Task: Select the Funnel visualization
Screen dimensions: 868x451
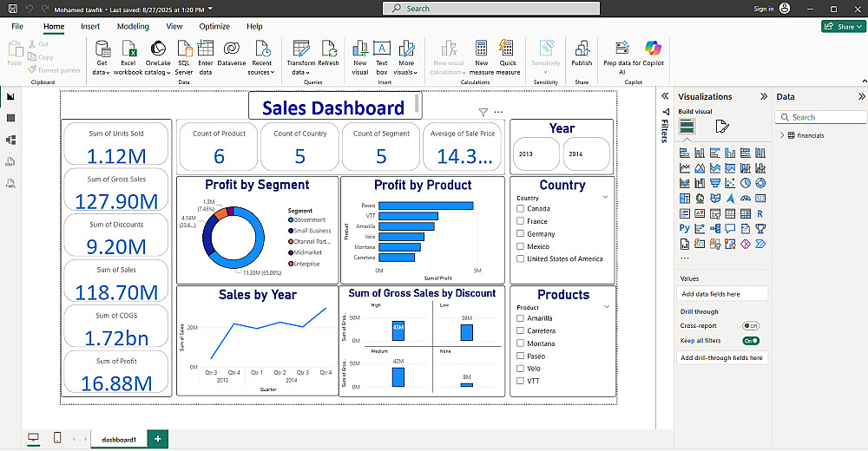Action: pyautogui.click(x=715, y=183)
